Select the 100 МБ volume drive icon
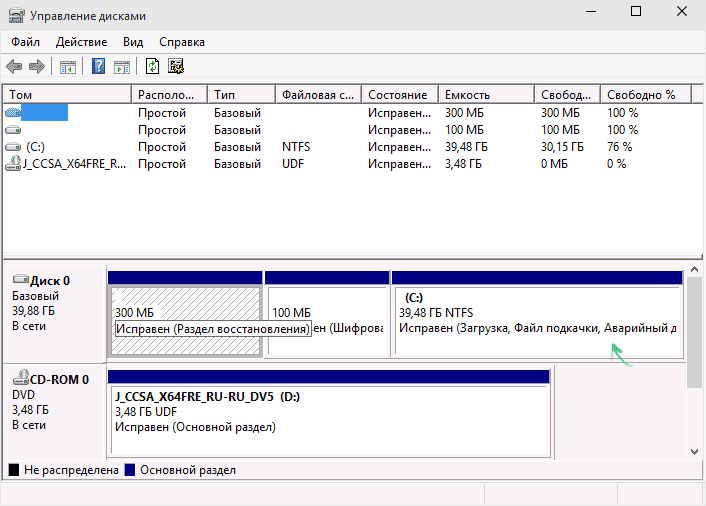 13,130
